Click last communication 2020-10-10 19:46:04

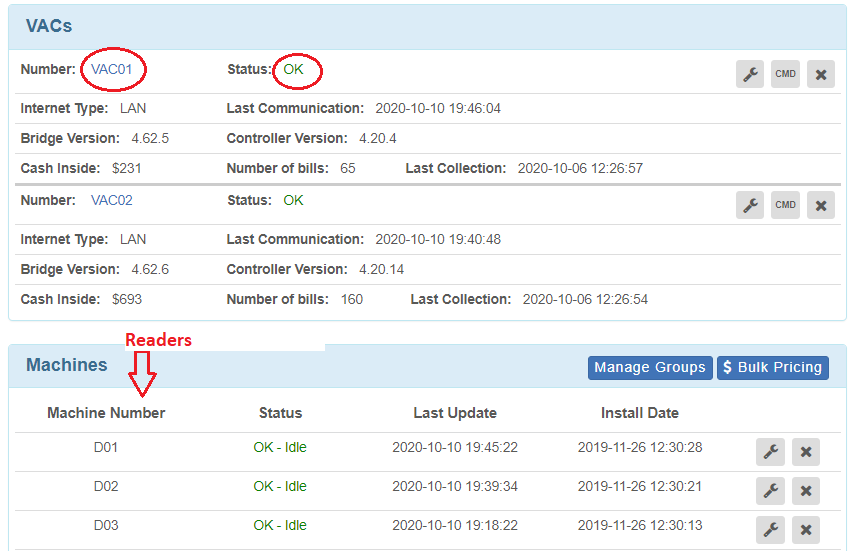438,108
